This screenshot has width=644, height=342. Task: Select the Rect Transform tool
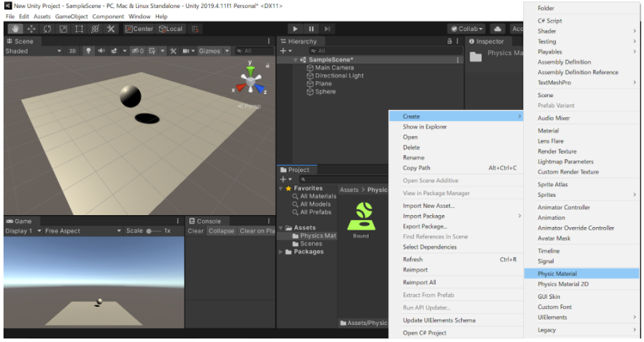tap(79, 29)
